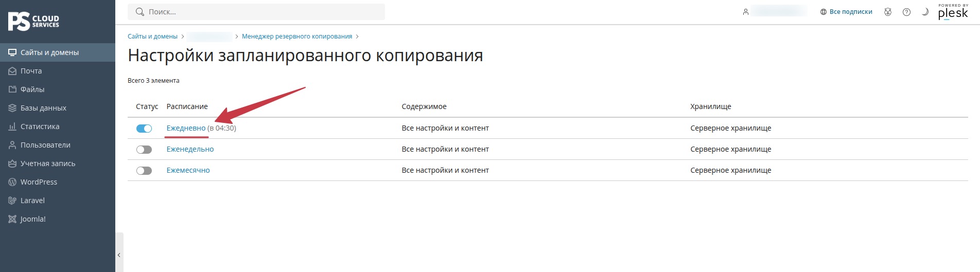Collapse the sidebar with the arrow handle

click(119, 255)
